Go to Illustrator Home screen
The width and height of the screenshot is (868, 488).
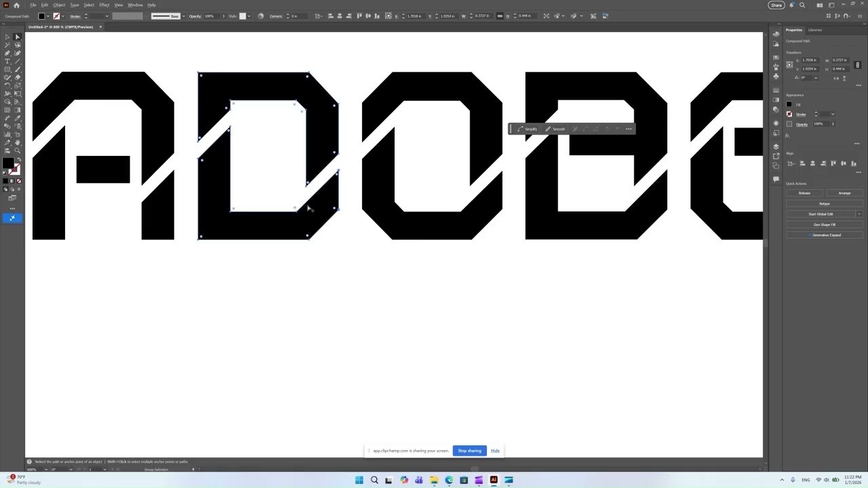[x=16, y=5]
